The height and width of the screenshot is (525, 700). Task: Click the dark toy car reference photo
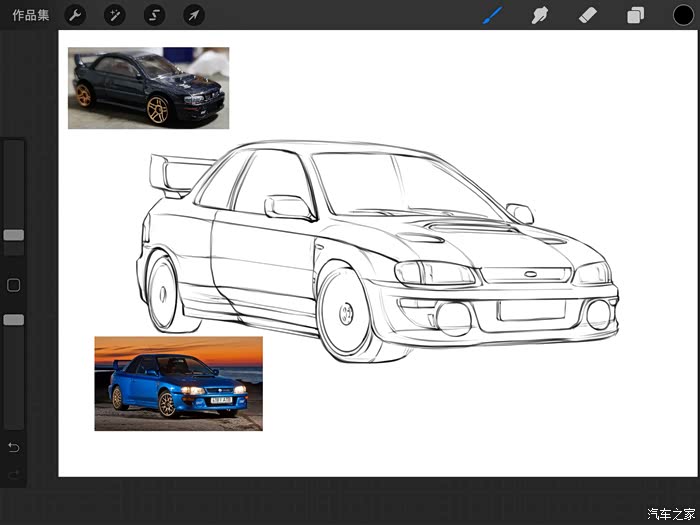[x=149, y=88]
